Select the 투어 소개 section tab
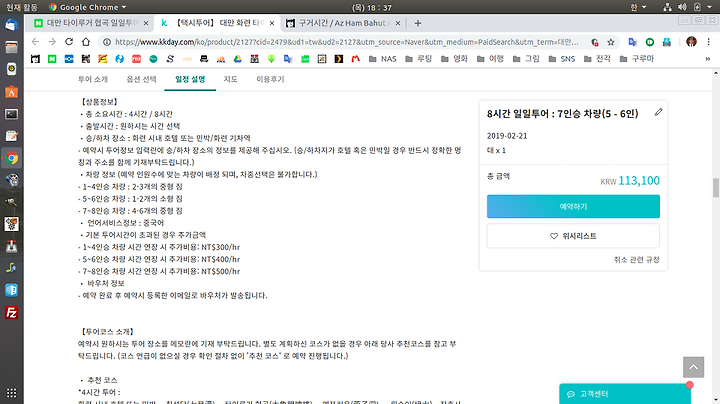 pos(93,79)
